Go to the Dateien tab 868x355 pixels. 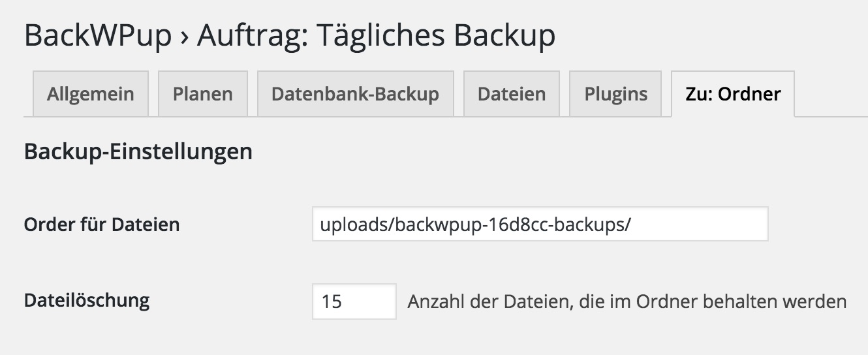coord(511,94)
